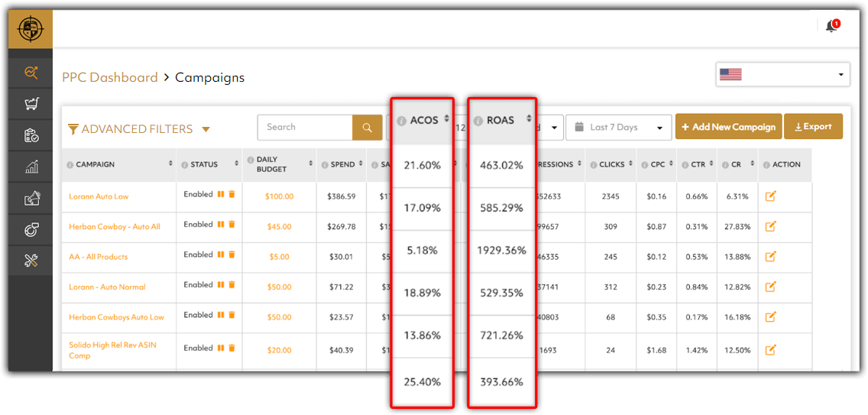This screenshot has height=415, width=868.
Task: Expand the Advanced Filters panel
Action: click(139, 129)
